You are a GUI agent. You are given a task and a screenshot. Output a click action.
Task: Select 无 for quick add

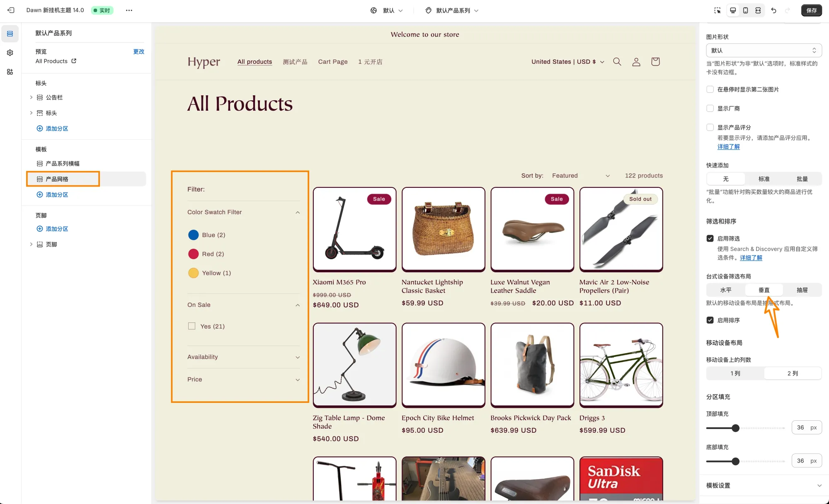726,179
